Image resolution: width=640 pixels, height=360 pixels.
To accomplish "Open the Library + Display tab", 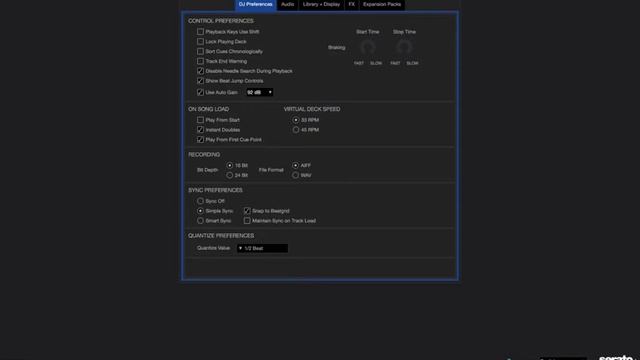I will coord(321,4).
